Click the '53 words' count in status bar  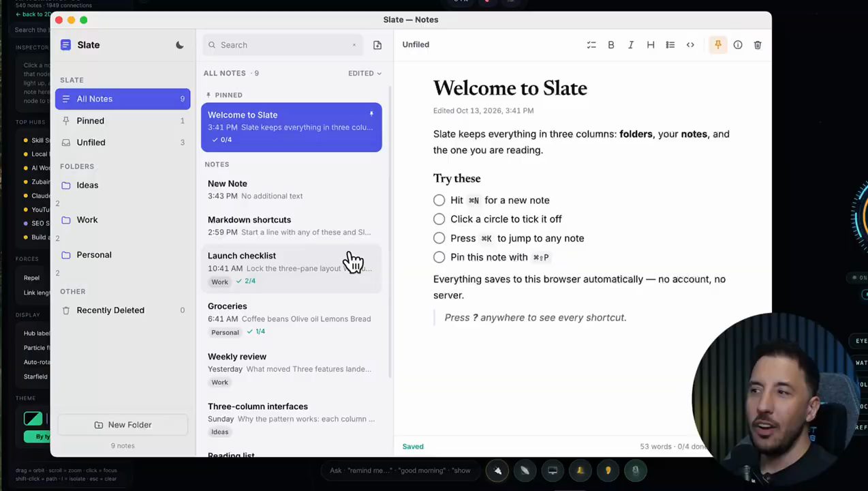pos(655,447)
